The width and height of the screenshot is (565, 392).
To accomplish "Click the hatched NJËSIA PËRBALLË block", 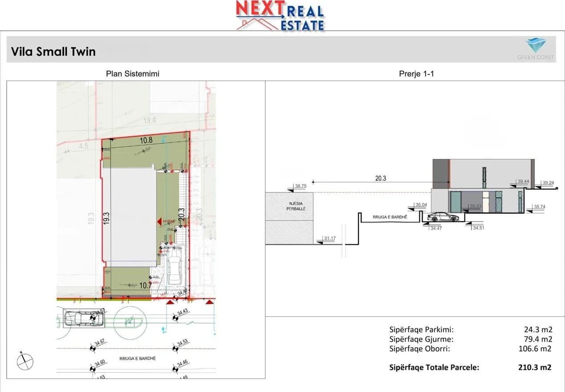I will [289, 218].
